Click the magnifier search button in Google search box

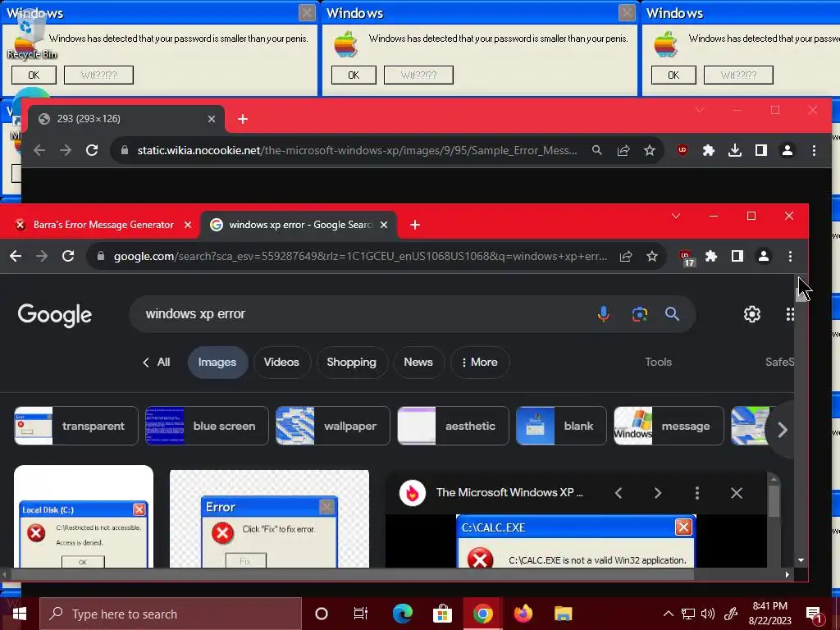673,314
